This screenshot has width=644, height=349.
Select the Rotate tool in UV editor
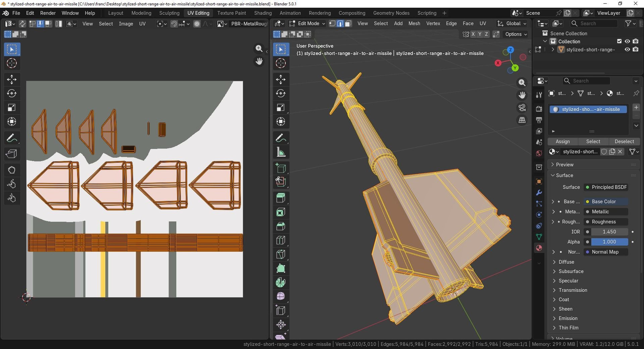point(12,94)
